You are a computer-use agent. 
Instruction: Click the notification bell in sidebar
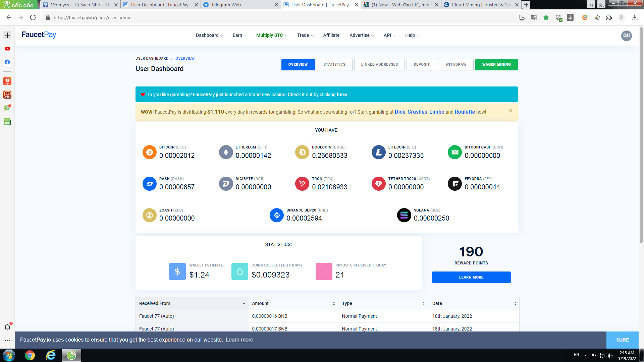click(7, 327)
